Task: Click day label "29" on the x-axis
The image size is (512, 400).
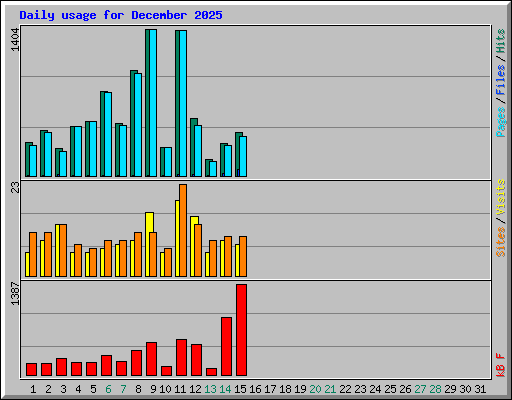Action: (450, 389)
